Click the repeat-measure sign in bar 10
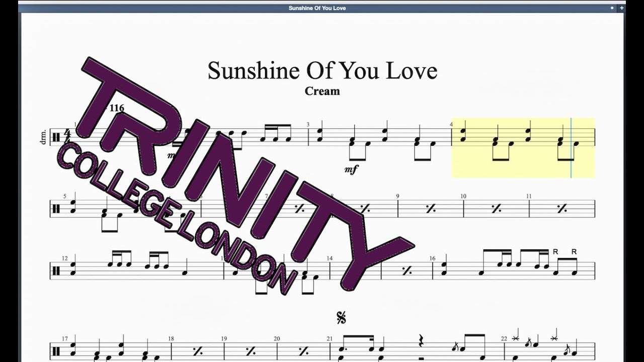The image size is (644, 362). [496, 209]
